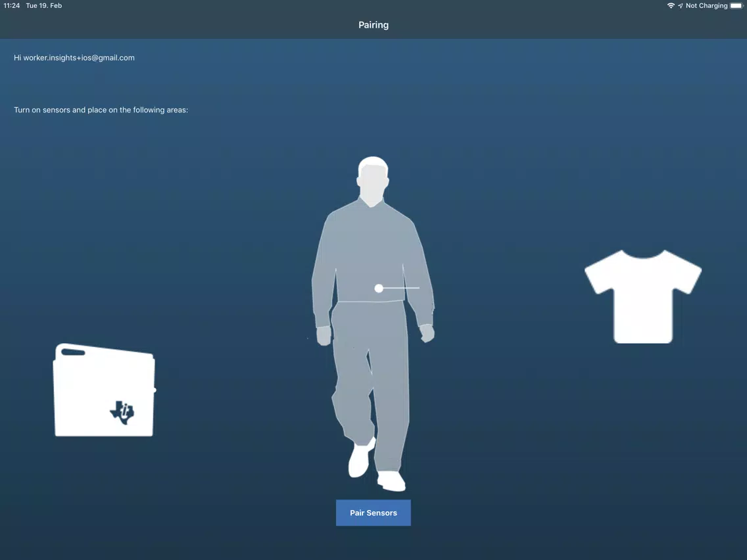Tap the Pair Sensors button
Image resolution: width=747 pixels, height=560 pixels.
pyautogui.click(x=373, y=513)
